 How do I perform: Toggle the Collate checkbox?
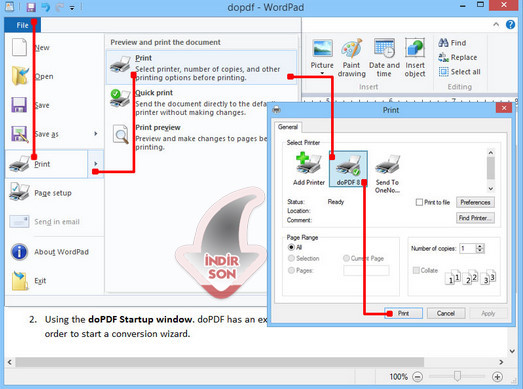416,270
